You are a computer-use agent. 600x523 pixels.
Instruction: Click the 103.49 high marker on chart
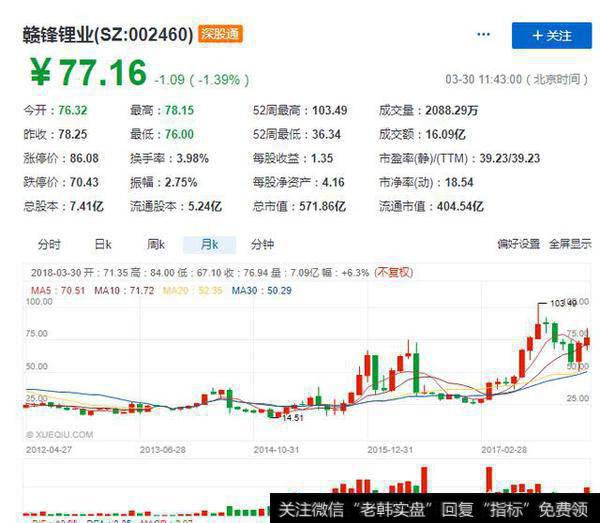point(563,303)
